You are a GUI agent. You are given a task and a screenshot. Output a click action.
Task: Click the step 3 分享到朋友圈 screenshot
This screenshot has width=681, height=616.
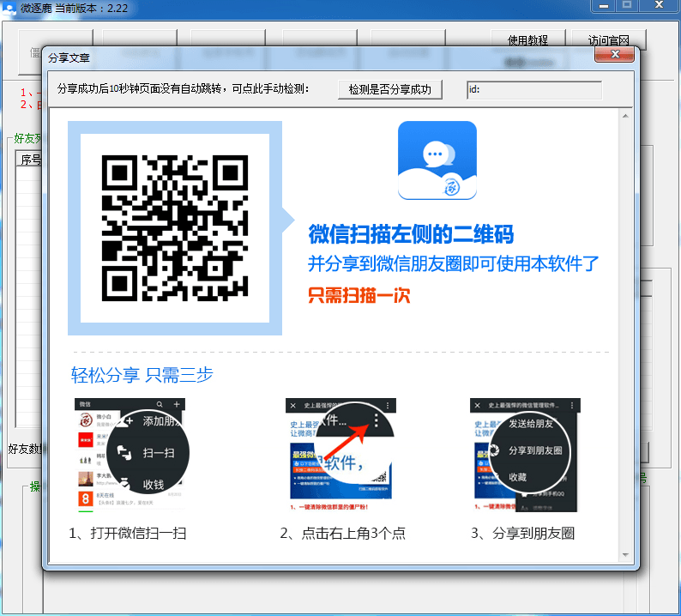click(x=525, y=455)
